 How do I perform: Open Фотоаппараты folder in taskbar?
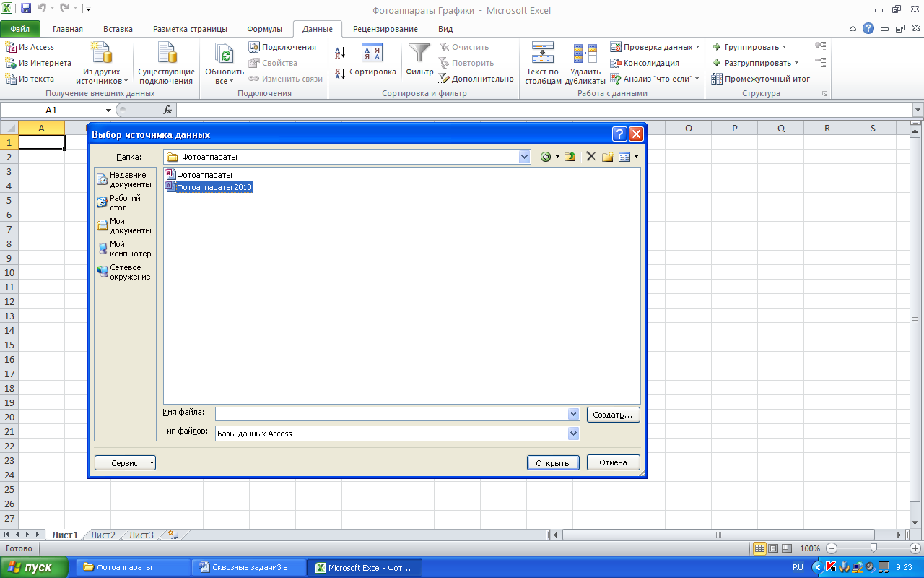[132, 567]
